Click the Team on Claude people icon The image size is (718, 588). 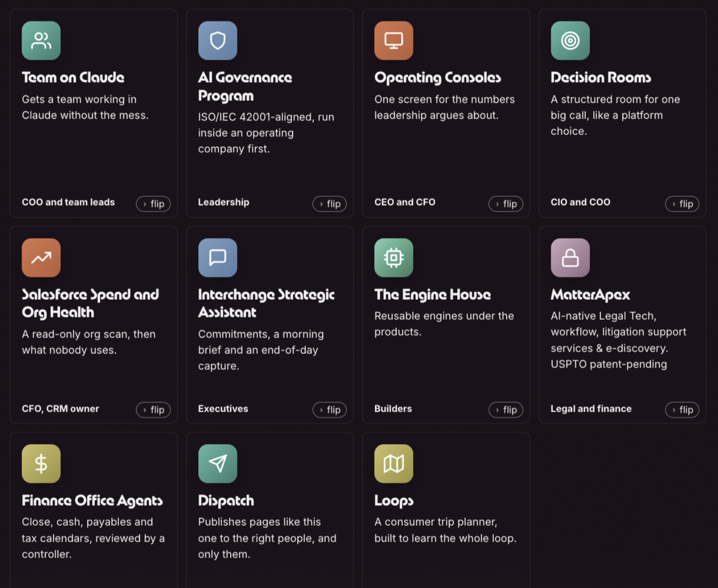41,41
